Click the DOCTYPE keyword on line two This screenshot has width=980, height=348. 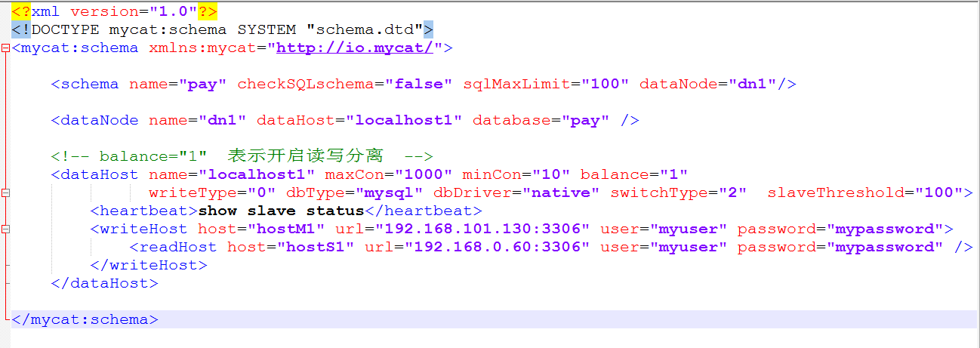[x=65, y=30]
